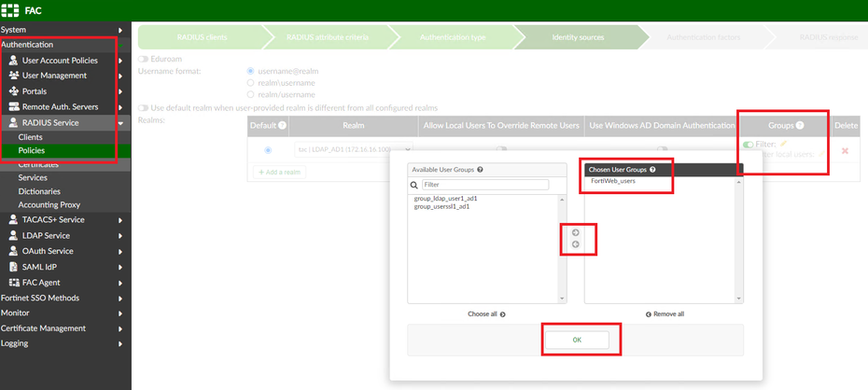Toggle Use Windows AD Domain Authentication switch
The width and height of the screenshot is (868, 390).
[662, 148]
